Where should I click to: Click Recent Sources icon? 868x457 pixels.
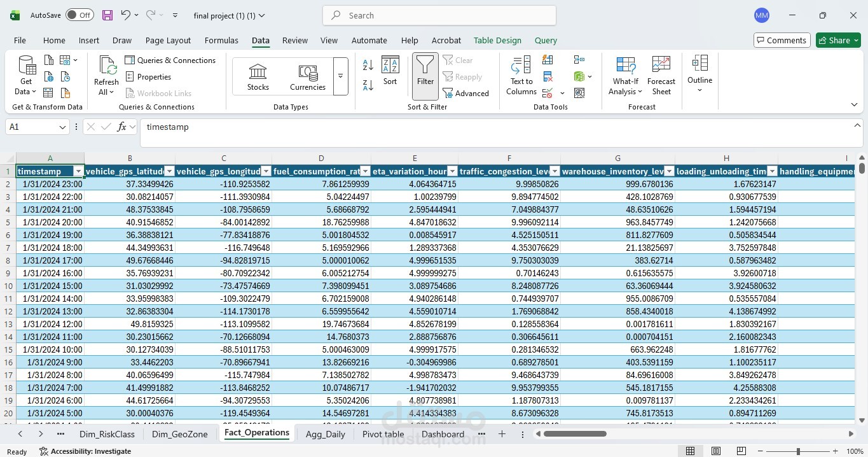[x=65, y=77]
